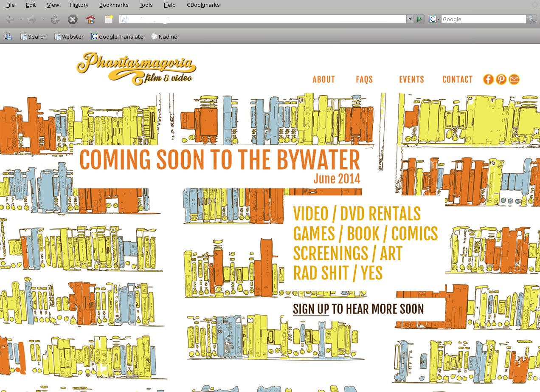Click the Phantasmagoria film & video logo
This screenshot has width=540, height=392.
pyautogui.click(x=136, y=68)
